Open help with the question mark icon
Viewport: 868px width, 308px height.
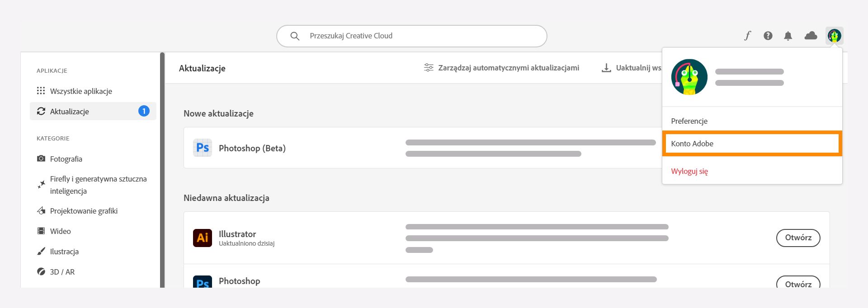768,35
